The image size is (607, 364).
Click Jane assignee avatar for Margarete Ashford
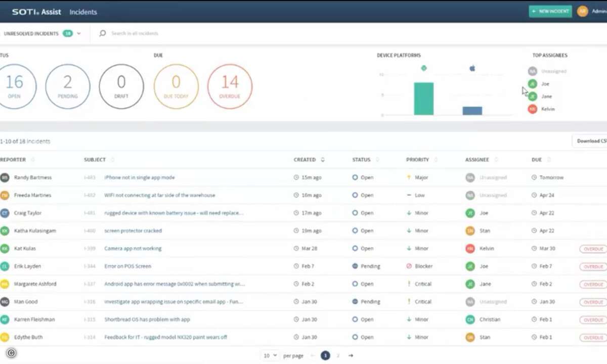click(x=470, y=284)
